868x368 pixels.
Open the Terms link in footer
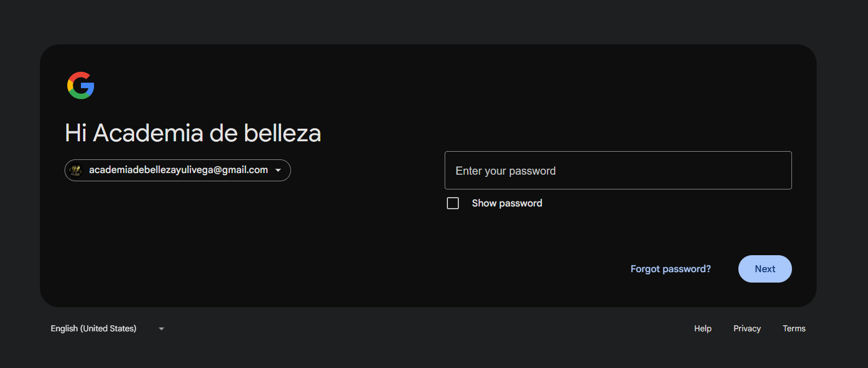[x=794, y=329]
